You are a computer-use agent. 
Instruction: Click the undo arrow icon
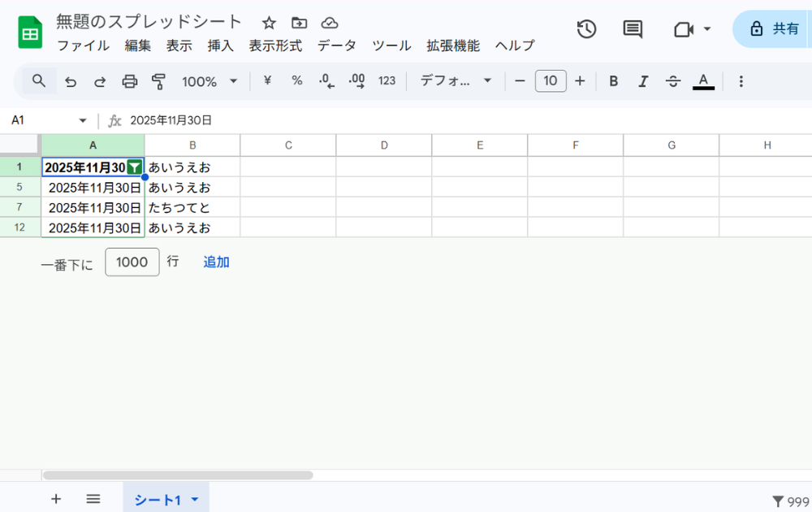[71, 81]
